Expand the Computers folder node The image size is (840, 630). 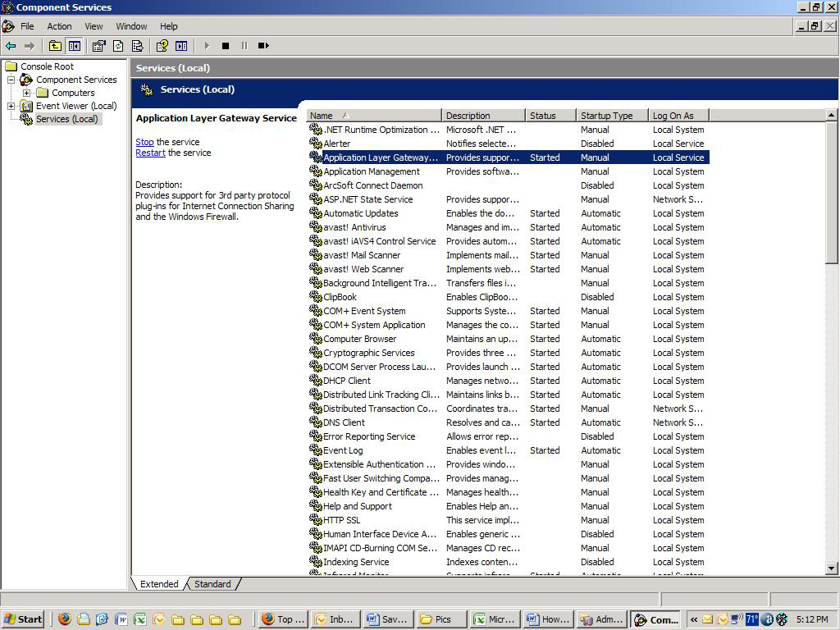point(26,93)
